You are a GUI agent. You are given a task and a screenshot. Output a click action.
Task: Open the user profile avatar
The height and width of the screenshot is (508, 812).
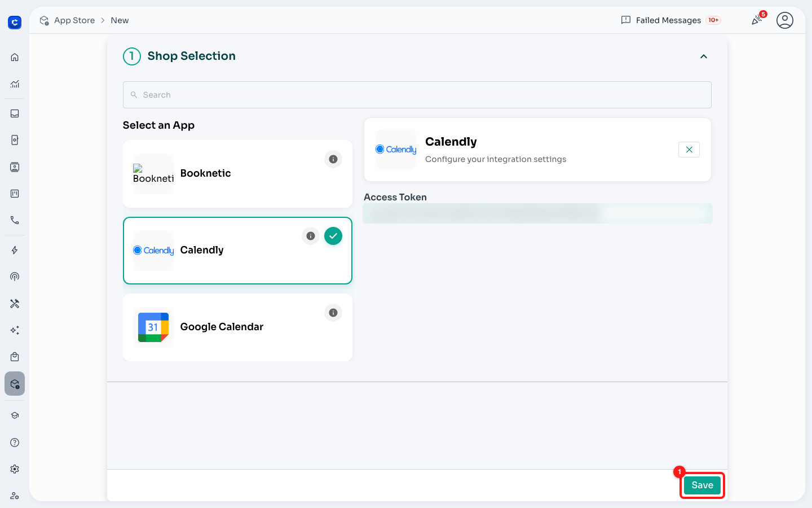(x=785, y=20)
